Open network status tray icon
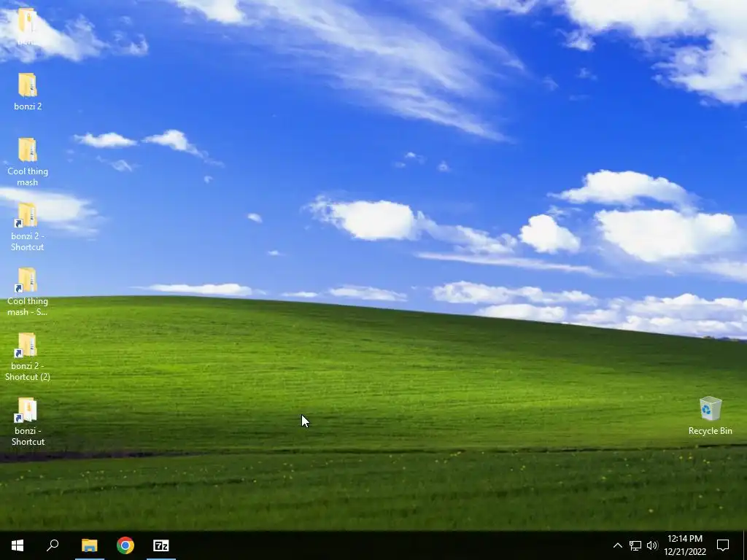The image size is (747, 560). pyautogui.click(x=635, y=545)
